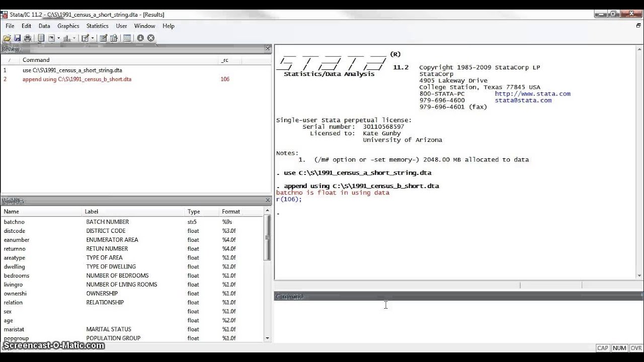Close the Review panel

[x=268, y=49]
